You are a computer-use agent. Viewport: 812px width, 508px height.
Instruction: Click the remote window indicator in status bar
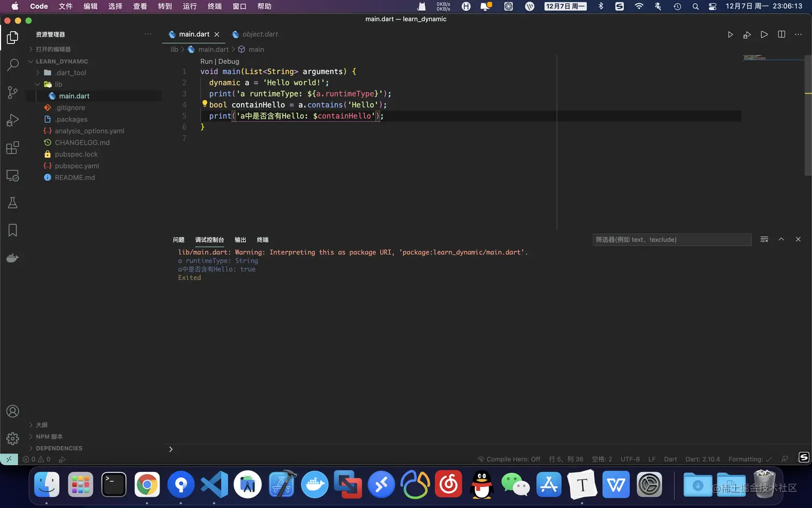tap(9, 459)
